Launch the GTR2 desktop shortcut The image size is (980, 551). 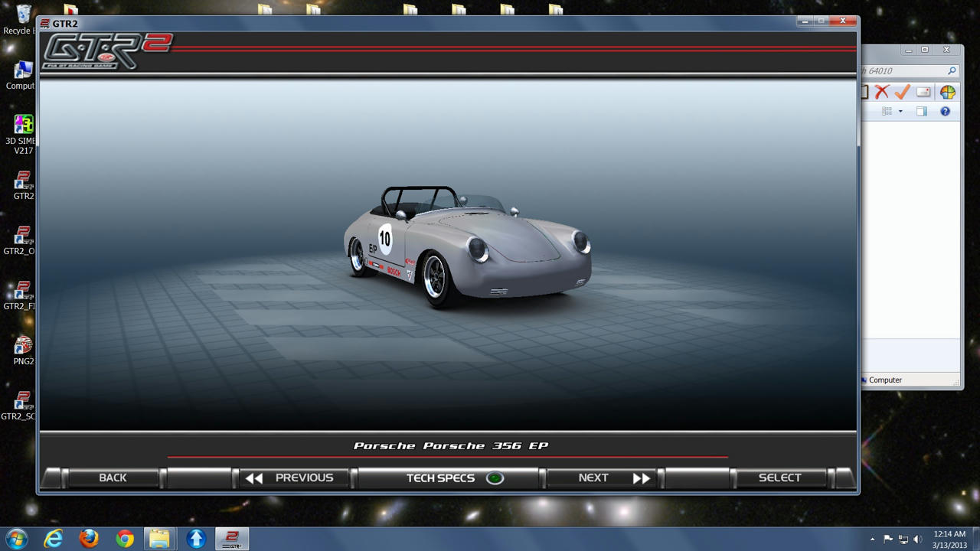point(23,185)
